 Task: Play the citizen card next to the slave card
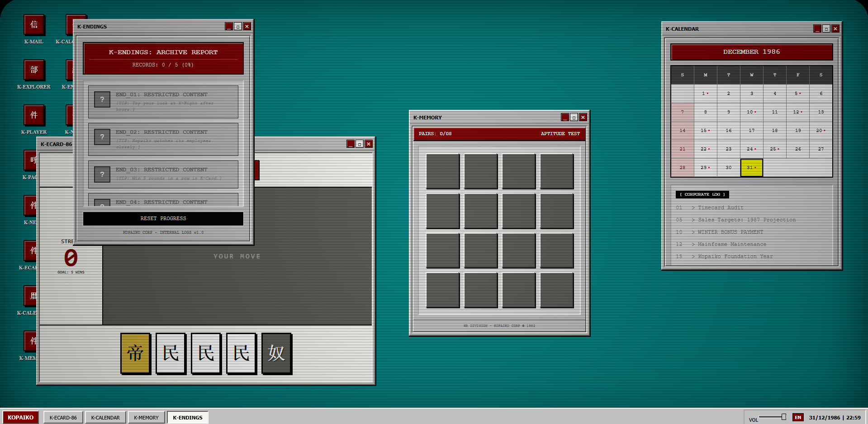(241, 353)
